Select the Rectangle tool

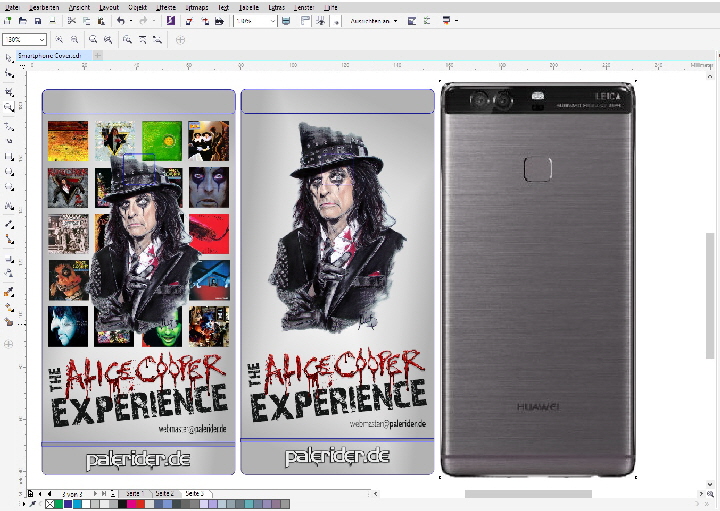[x=9, y=157]
